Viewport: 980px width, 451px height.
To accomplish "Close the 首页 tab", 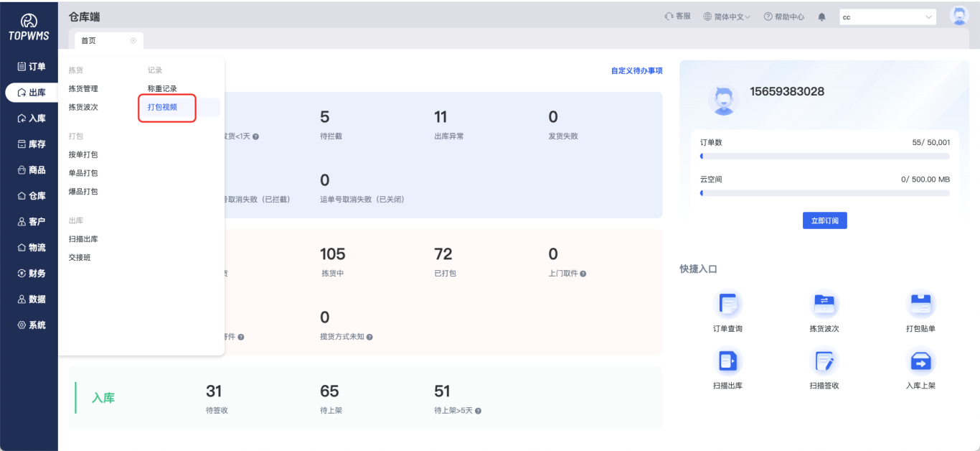I will tap(133, 41).
